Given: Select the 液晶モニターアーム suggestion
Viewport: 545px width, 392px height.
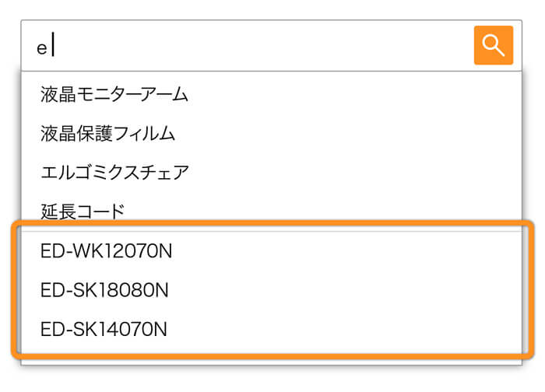Looking at the screenshot, I should pyautogui.click(x=271, y=94).
